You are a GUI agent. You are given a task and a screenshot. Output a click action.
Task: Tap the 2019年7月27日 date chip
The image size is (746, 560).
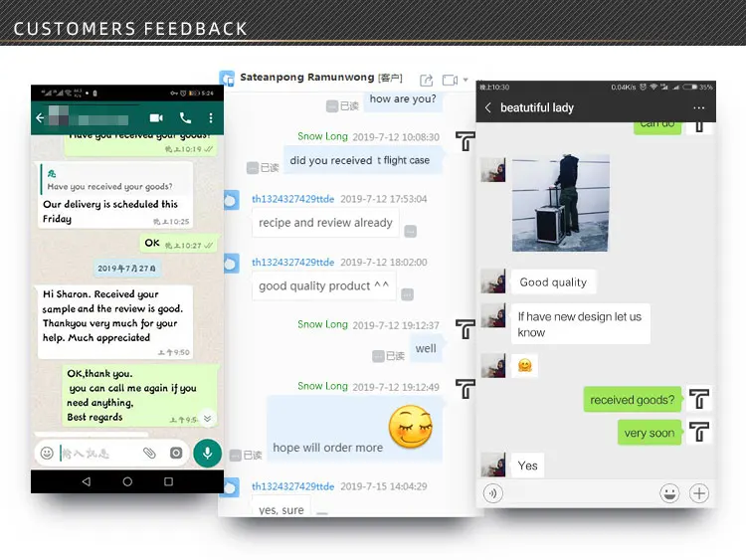pos(127,269)
